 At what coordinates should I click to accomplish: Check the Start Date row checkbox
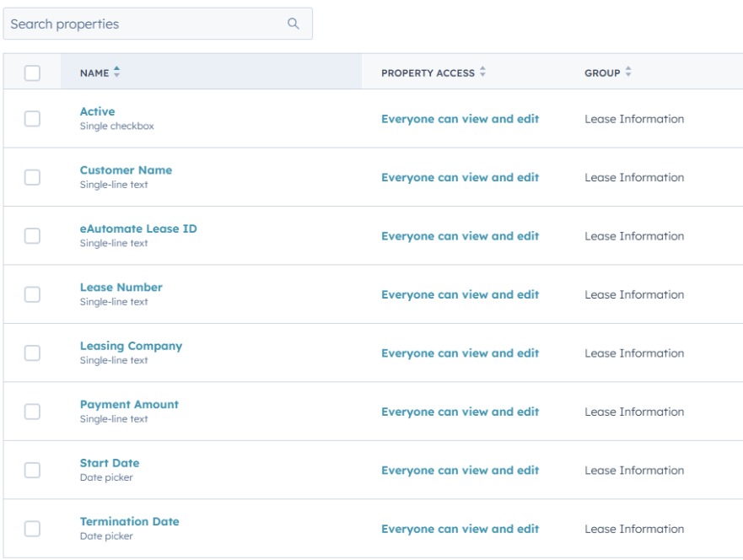(32, 470)
